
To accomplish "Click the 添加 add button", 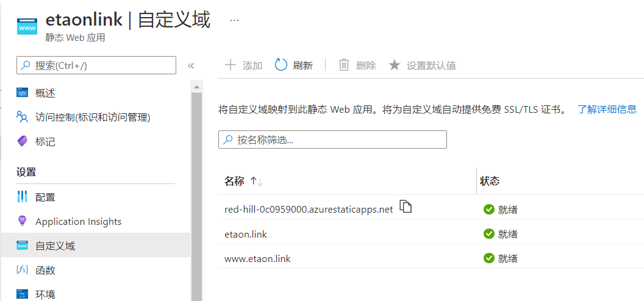I will click(243, 65).
